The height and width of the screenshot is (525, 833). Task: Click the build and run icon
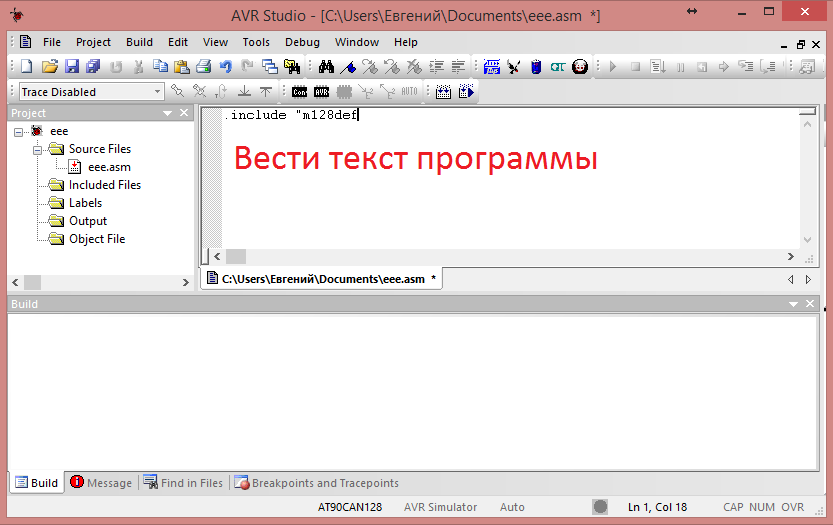click(x=466, y=91)
